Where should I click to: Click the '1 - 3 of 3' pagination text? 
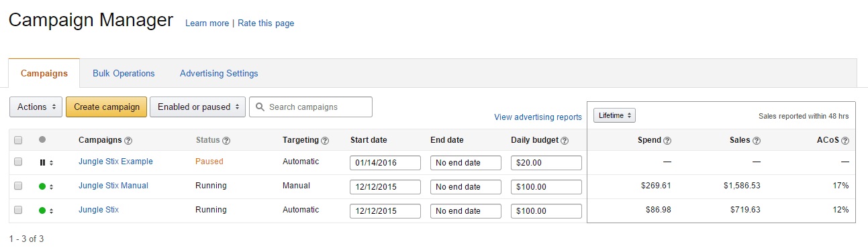(x=26, y=239)
